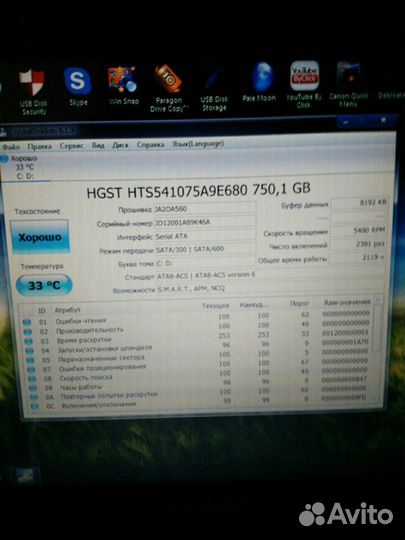Screen dimensions: 405x540
Task: Click the blue Хорошо health status button
Action: coord(40,237)
